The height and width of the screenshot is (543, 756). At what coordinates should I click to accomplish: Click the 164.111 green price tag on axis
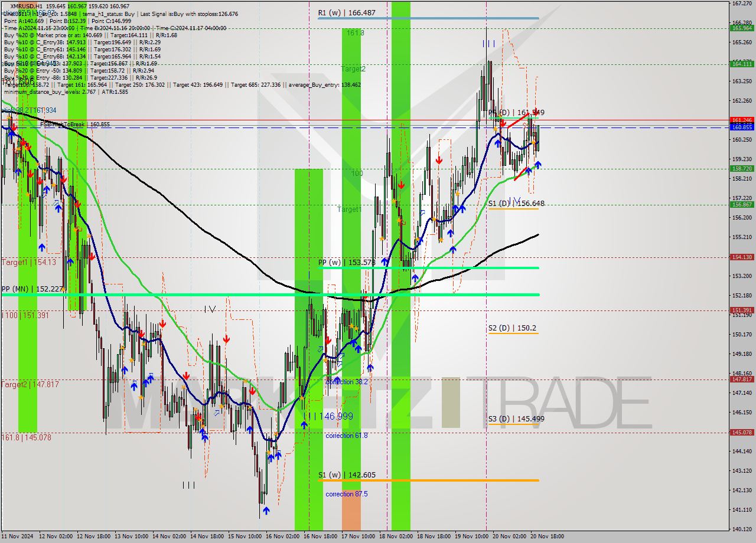742,64
